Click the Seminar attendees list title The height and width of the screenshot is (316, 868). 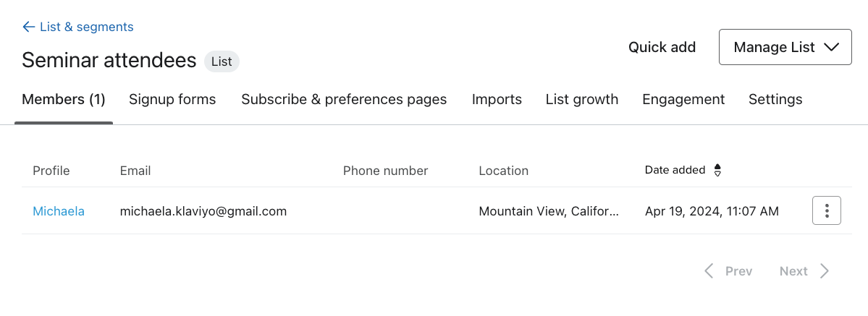[109, 60]
